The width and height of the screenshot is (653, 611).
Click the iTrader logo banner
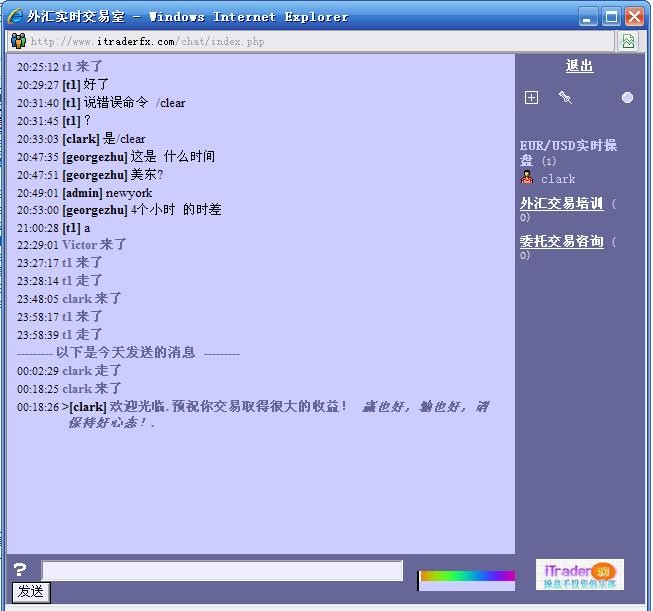click(x=579, y=574)
